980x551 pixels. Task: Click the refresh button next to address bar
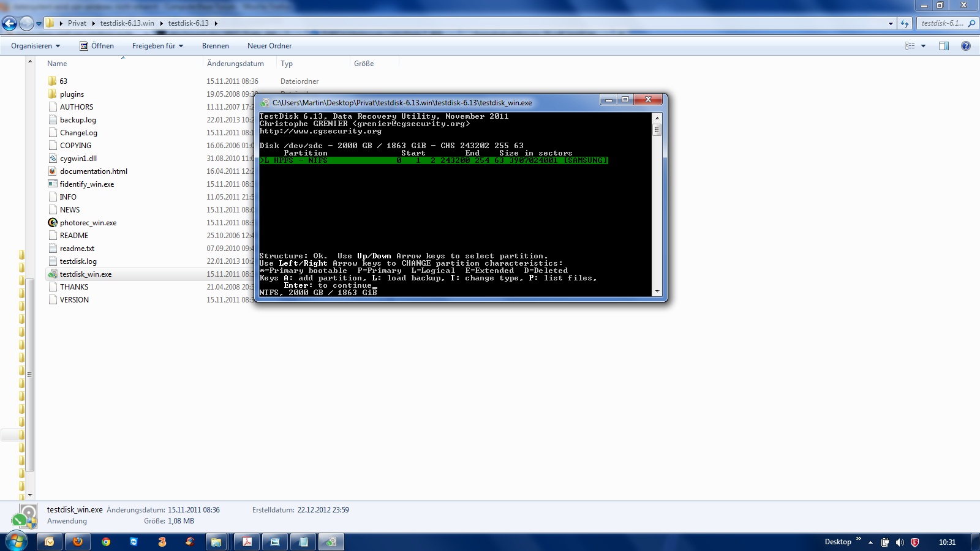(905, 23)
